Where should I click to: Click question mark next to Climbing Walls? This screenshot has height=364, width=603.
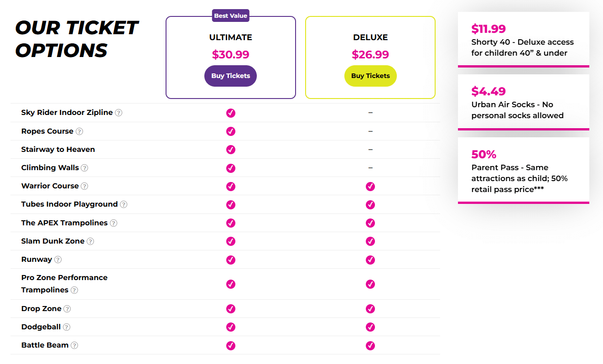click(x=84, y=168)
